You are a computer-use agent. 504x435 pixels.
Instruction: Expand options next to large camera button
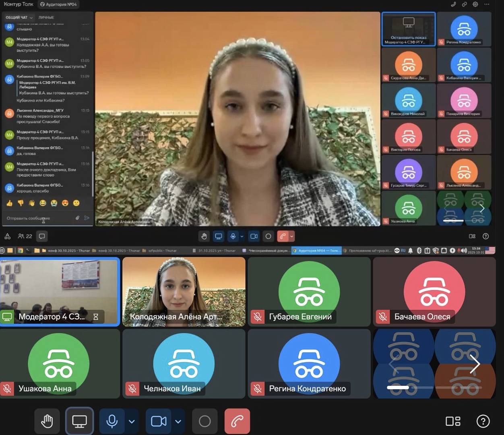coord(178,421)
